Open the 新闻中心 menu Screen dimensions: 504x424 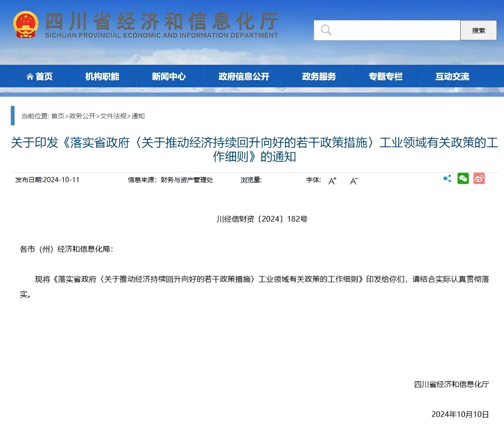169,77
